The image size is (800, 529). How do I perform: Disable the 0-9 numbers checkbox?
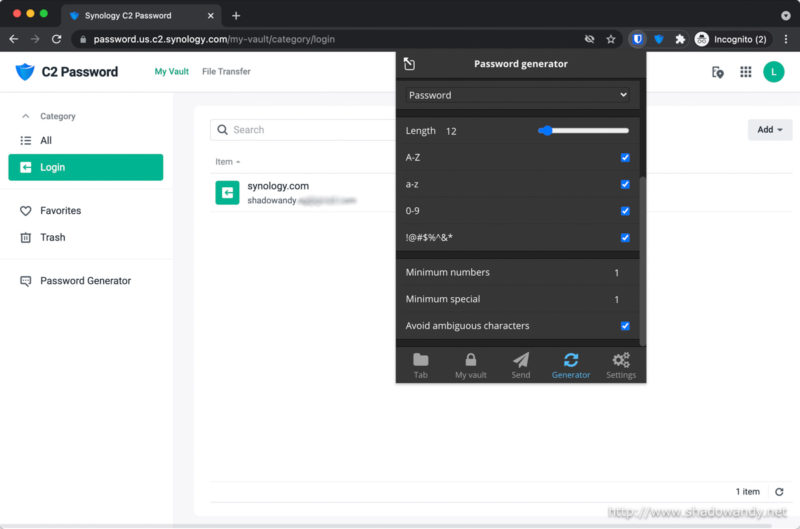tap(625, 211)
